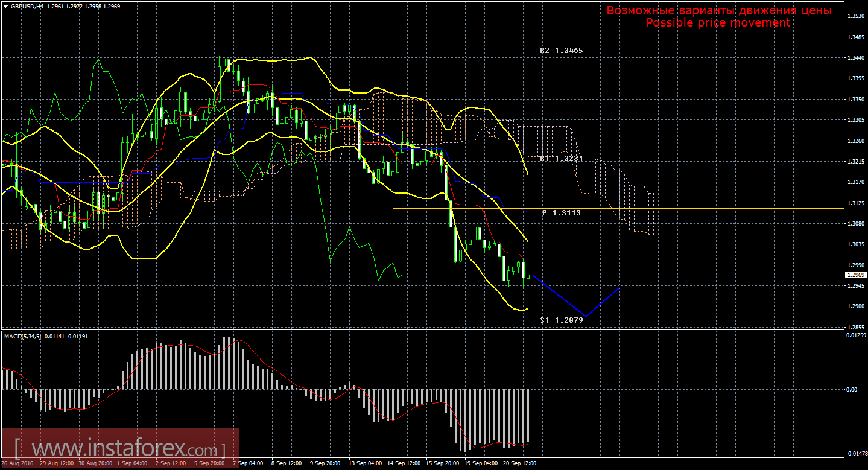The image size is (868, 470).
Task: Click the Russian red heading text
Action: click(x=719, y=11)
